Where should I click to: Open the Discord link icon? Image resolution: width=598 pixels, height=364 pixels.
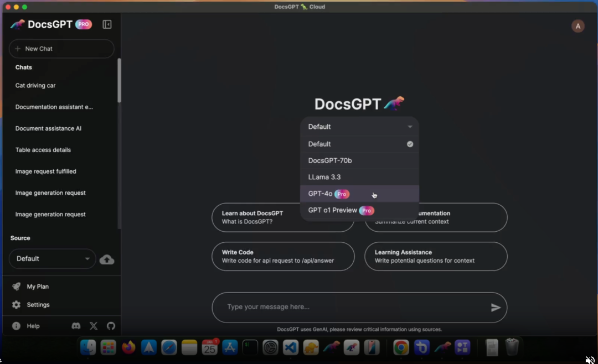click(x=76, y=326)
